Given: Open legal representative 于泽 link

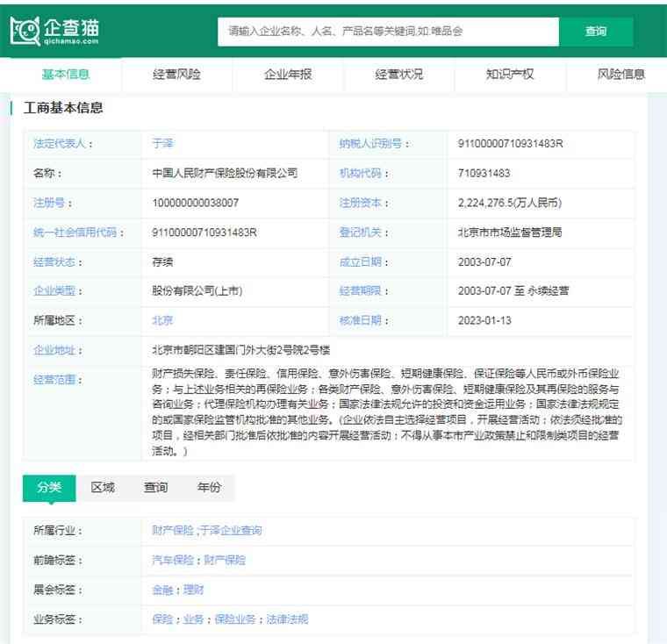Looking at the screenshot, I should tap(162, 144).
